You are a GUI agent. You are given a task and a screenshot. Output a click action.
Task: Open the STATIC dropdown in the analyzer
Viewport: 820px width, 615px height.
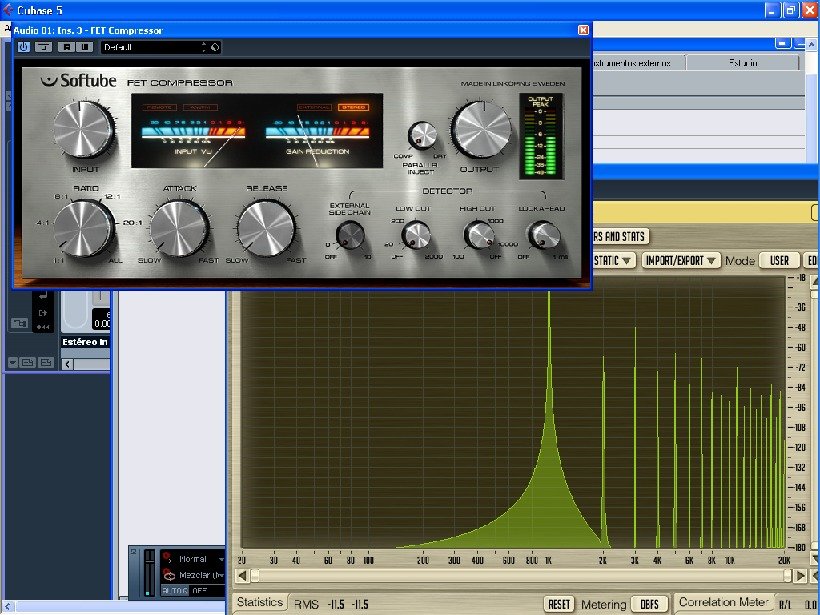[x=614, y=260]
